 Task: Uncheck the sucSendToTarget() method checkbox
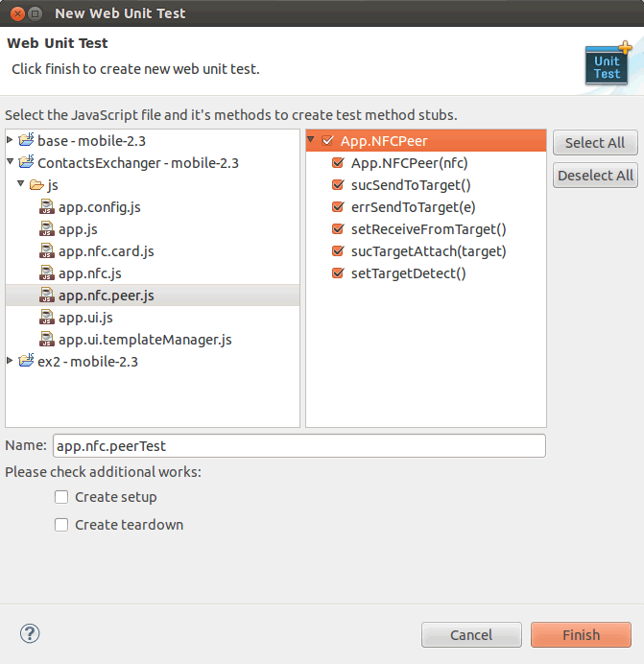tap(338, 184)
